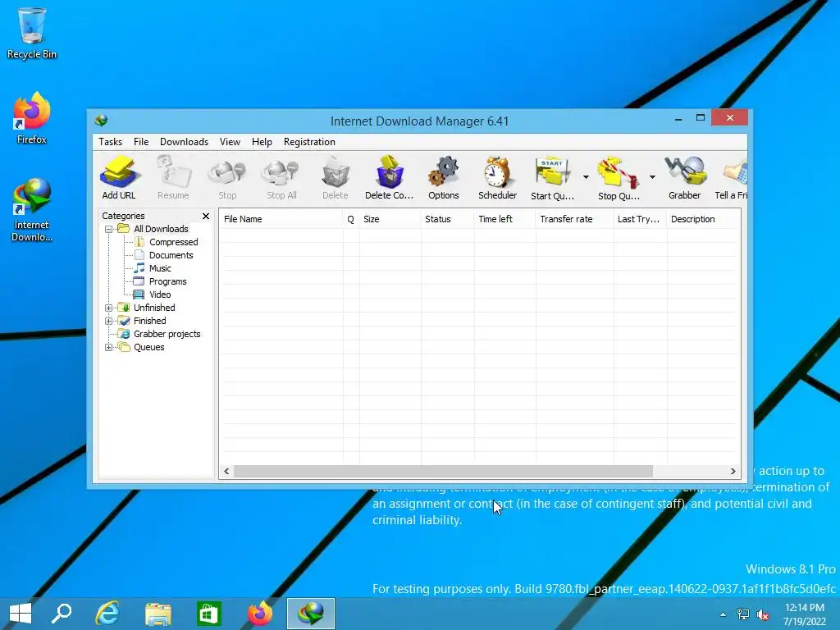Expand the Finished tree node
This screenshot has width=840, height=630.
click(109, 321)
